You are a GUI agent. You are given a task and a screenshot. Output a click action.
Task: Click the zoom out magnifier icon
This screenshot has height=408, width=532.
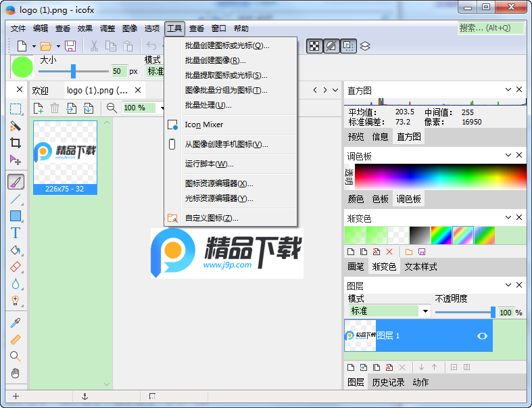point(112,108)
